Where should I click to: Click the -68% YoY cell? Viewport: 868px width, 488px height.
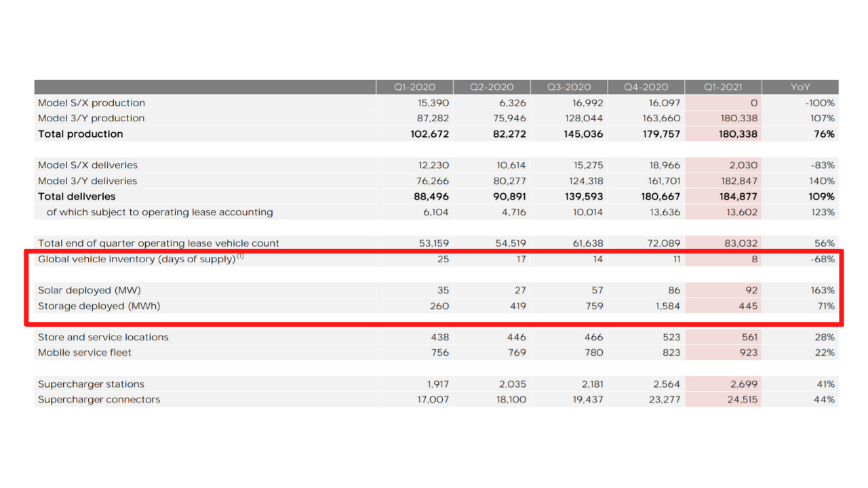point(823,259)
